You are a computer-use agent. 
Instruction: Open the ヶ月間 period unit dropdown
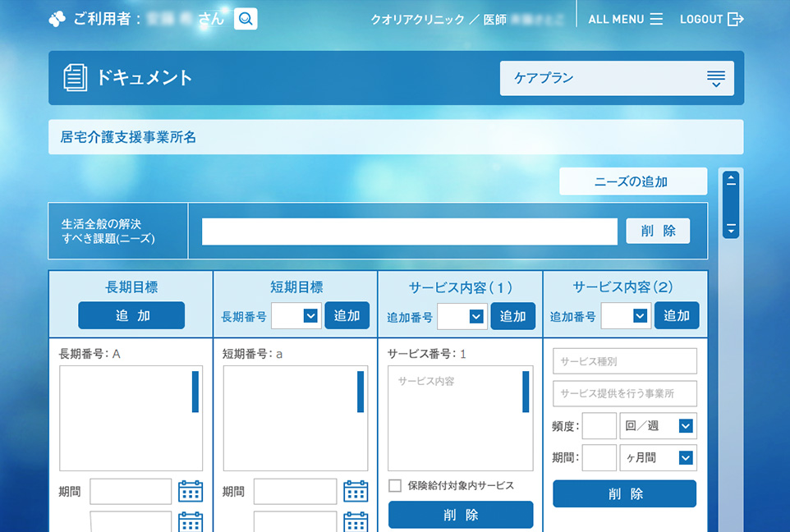(x=658, y=458)
